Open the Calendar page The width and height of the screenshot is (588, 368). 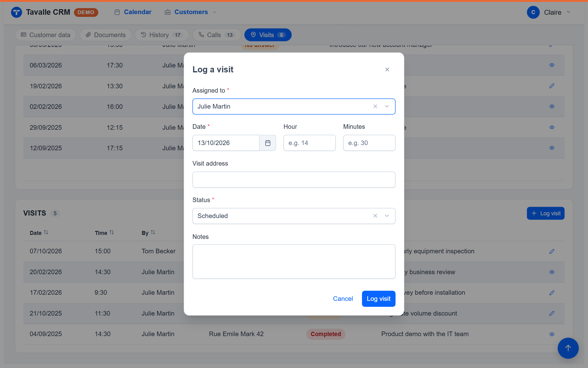(133, 12)
